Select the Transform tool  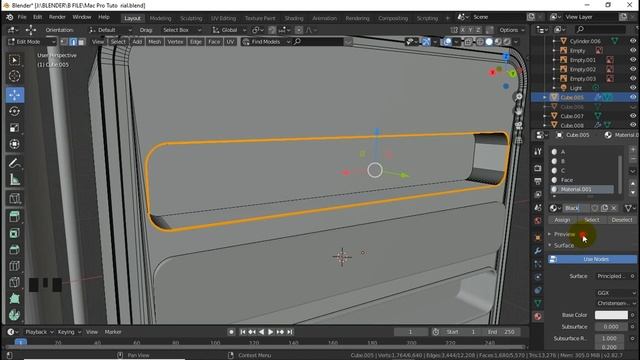15,144
